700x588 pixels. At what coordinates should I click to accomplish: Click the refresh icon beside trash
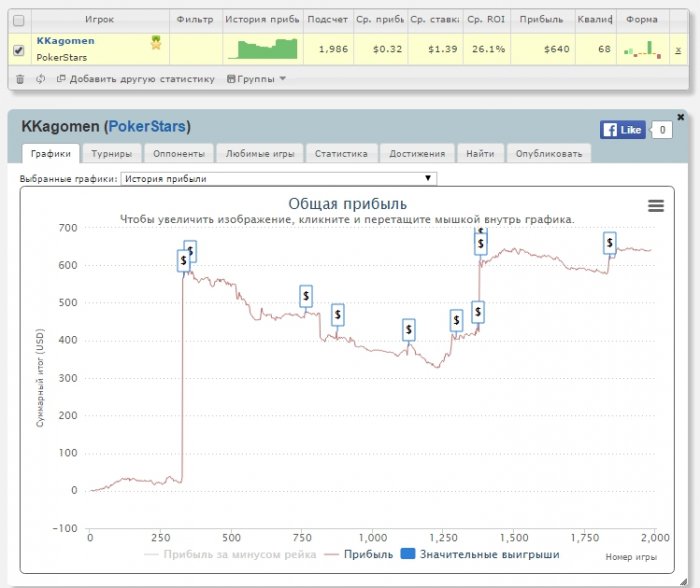(40, 78)
